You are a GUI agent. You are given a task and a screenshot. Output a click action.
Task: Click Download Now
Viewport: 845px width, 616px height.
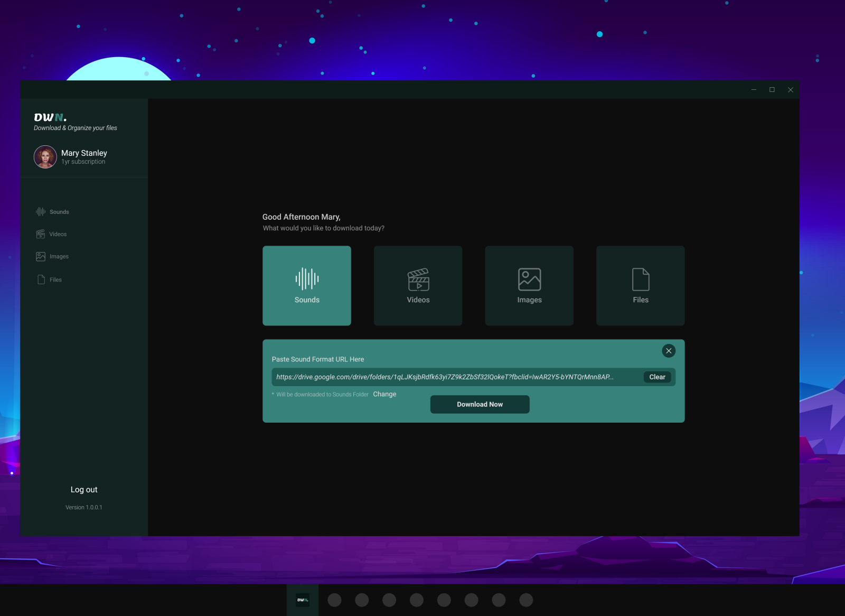pyautogui.click(x=480, y=404)
